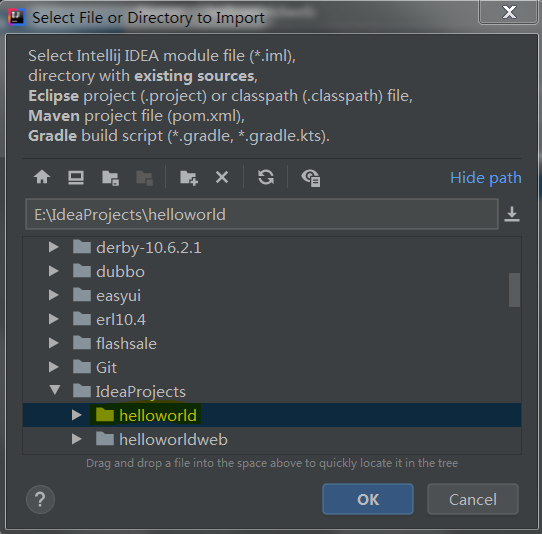Jump to the project directory icon
This screenshot has width=542, height=534.
click(x=110, y=178)
